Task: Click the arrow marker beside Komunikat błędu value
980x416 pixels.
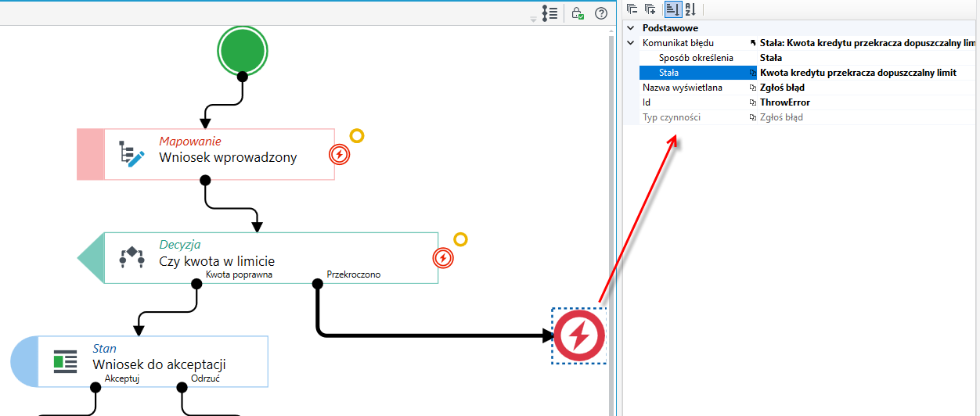Action: [x=753, y=43]
